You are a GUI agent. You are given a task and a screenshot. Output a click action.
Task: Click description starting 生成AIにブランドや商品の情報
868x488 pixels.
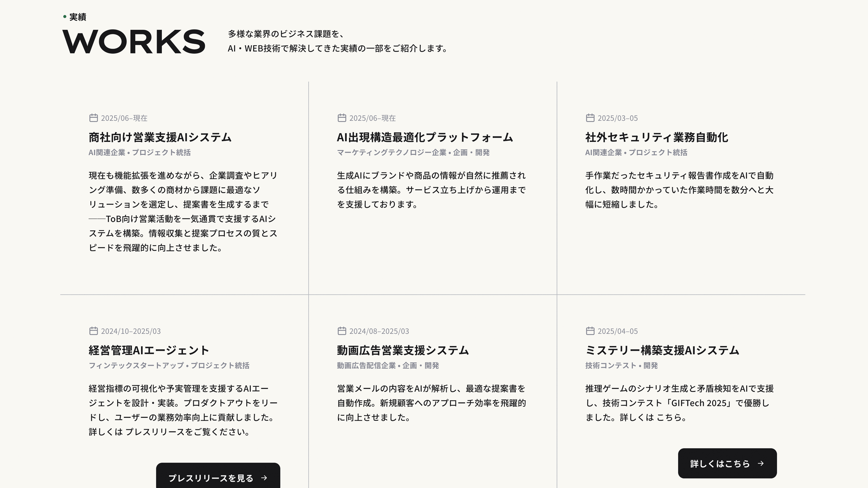[x=431, y=190]
